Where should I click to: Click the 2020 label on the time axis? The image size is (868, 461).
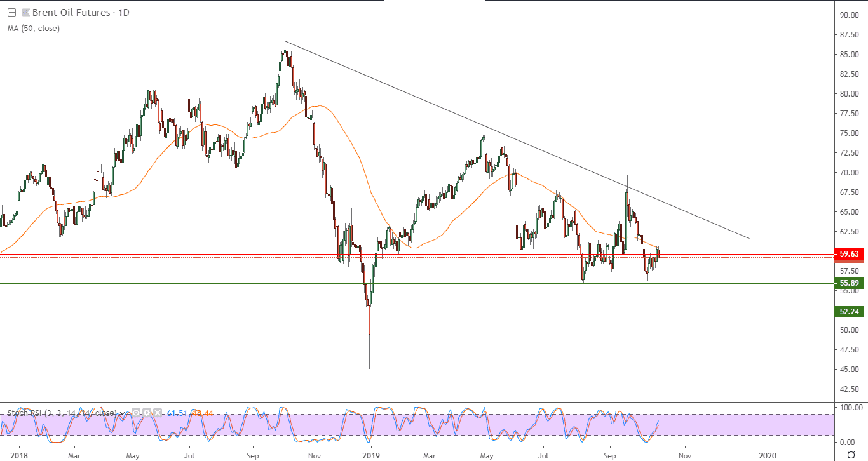pyautogui.click(x=768, y=455)
